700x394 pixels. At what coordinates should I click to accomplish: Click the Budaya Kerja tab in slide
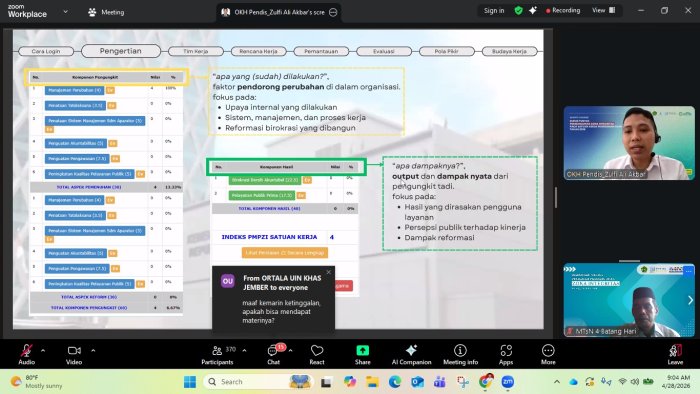509,51
